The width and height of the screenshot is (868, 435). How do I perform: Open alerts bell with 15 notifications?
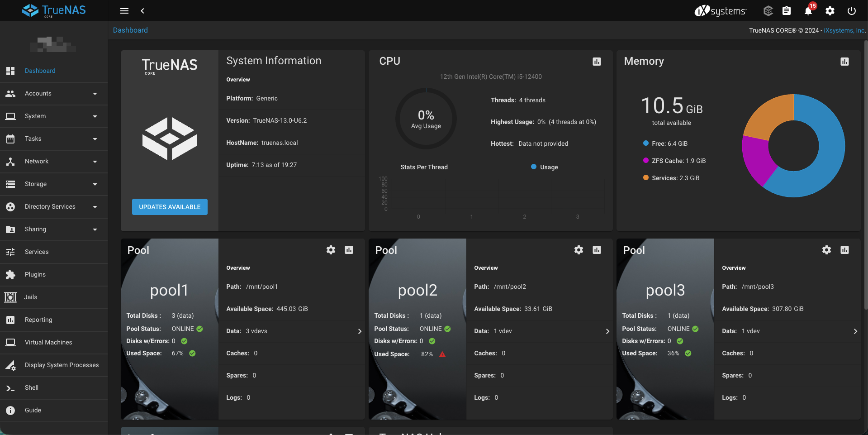(x=808, y=11)
